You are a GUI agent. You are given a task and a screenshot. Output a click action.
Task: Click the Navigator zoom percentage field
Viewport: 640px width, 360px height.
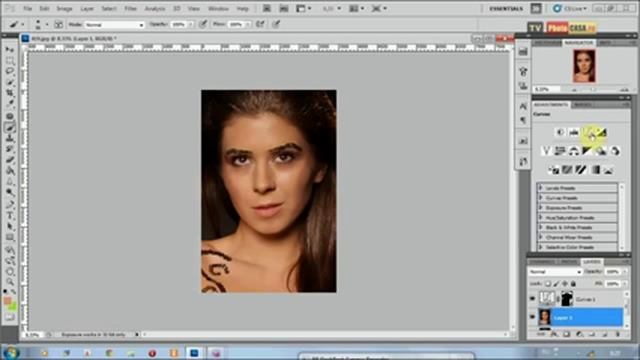point(546,89)
